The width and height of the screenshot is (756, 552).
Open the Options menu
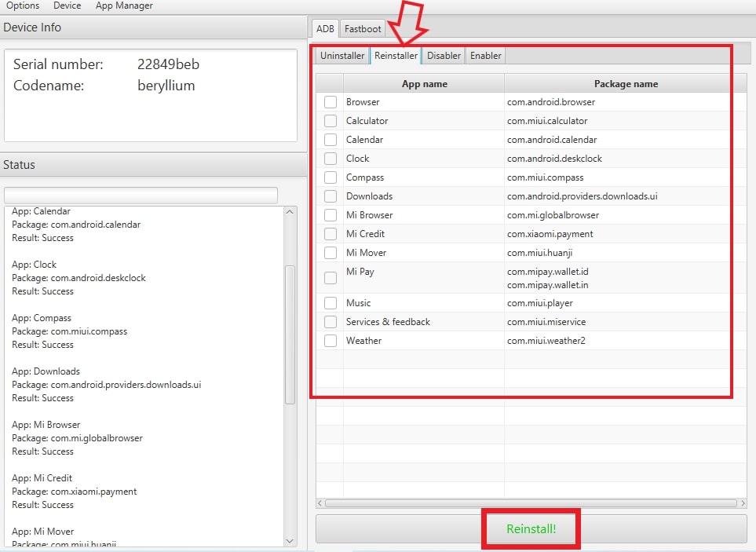(23, 5)
